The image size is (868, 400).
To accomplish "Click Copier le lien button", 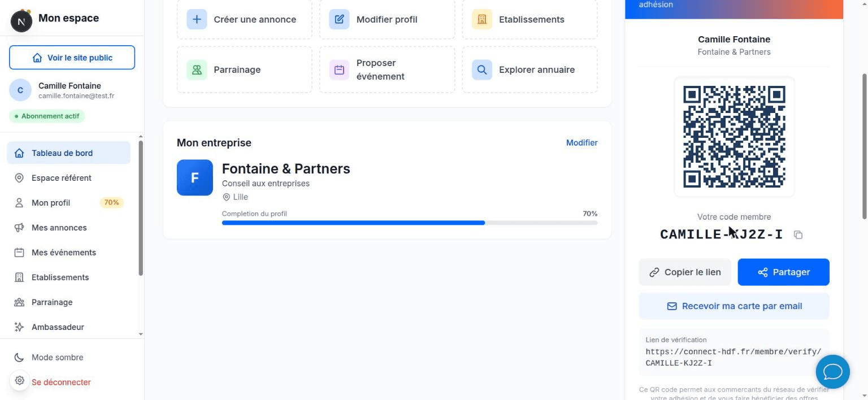I will 684,272.
